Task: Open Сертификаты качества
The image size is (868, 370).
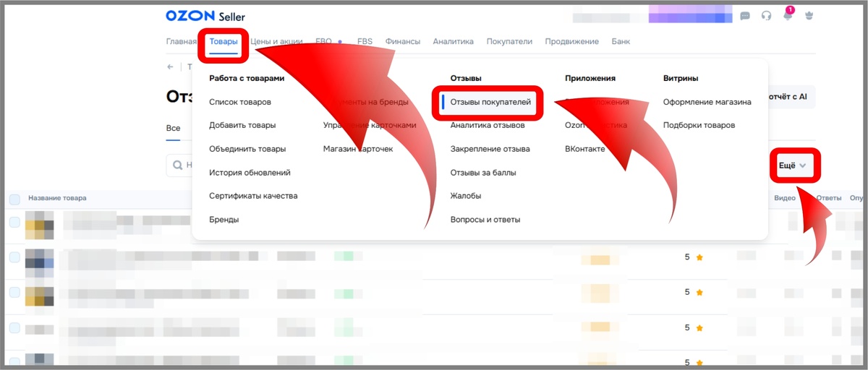Action: pyautogui.click(x=253, y=196)
